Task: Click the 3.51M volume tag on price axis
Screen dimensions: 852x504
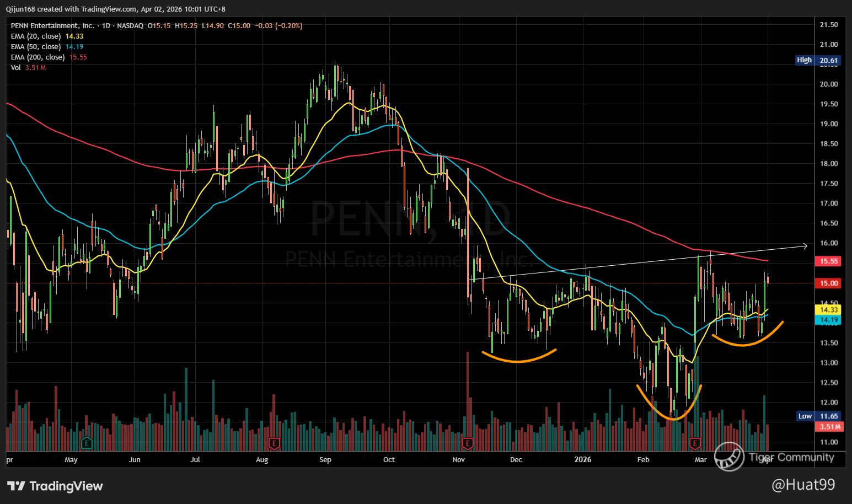Action: pos(829,427)
